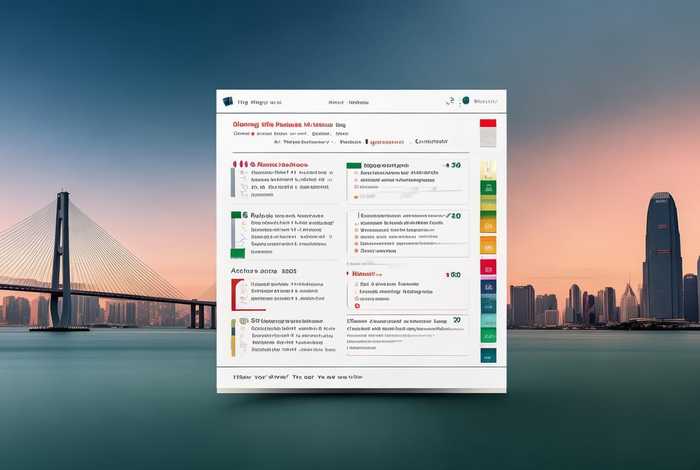Click the gray block under the red swatch
This screenshot has width=700, height=470.
(x=488, y=140)
